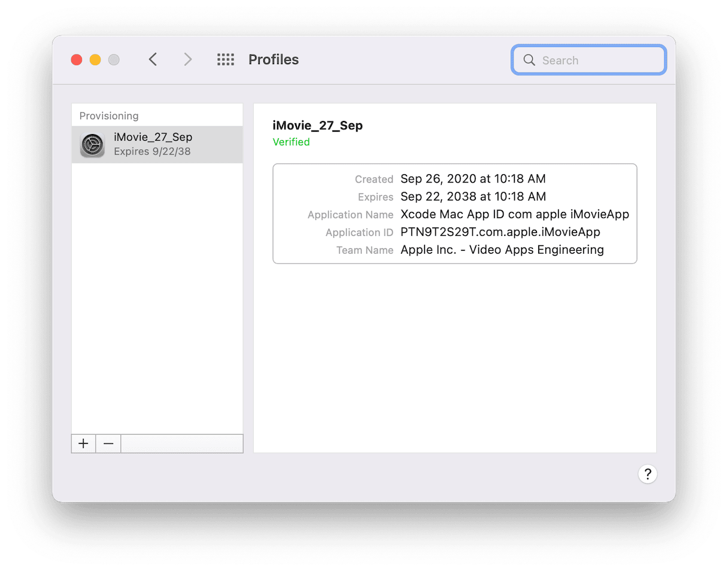
Task: Show all preferences via grid icon
Action: pyautogui.click(x=225, y=59)
